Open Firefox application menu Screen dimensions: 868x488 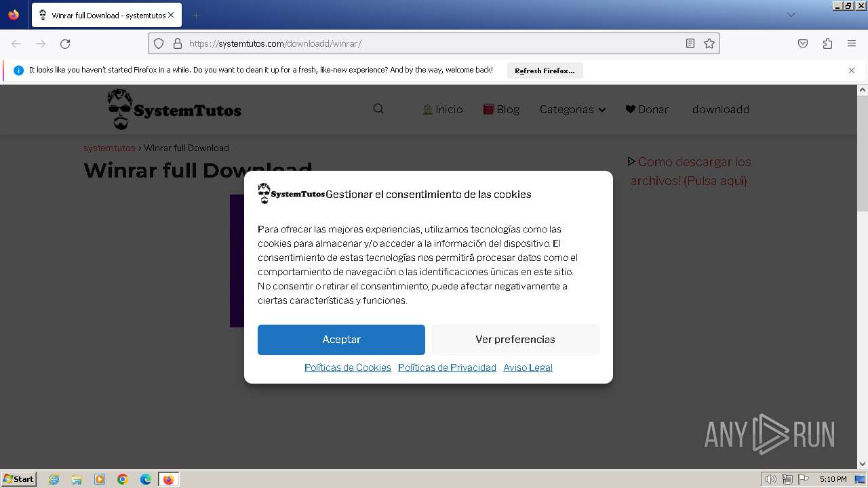click(852, 43)
